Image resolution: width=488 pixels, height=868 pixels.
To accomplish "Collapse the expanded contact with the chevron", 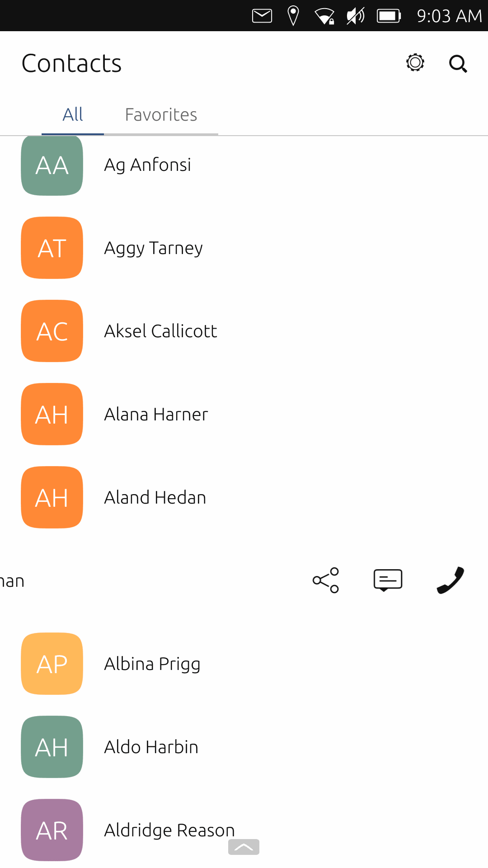I will point(244,847).
